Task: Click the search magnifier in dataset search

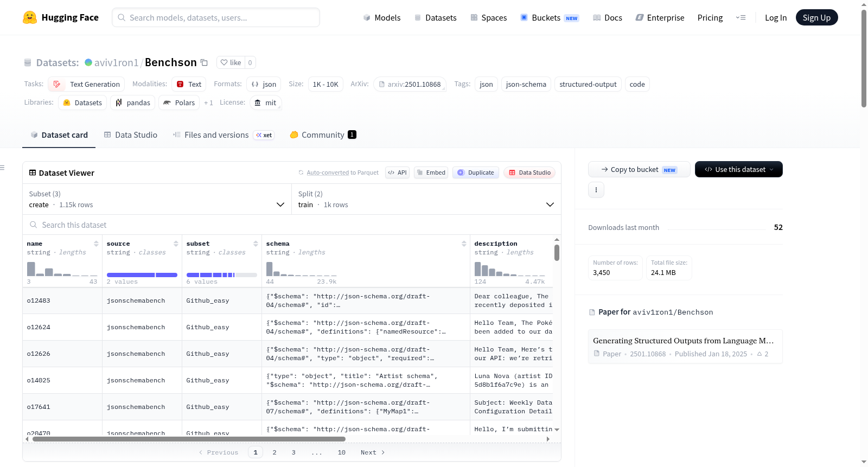Action: click(x=34, y=225)
